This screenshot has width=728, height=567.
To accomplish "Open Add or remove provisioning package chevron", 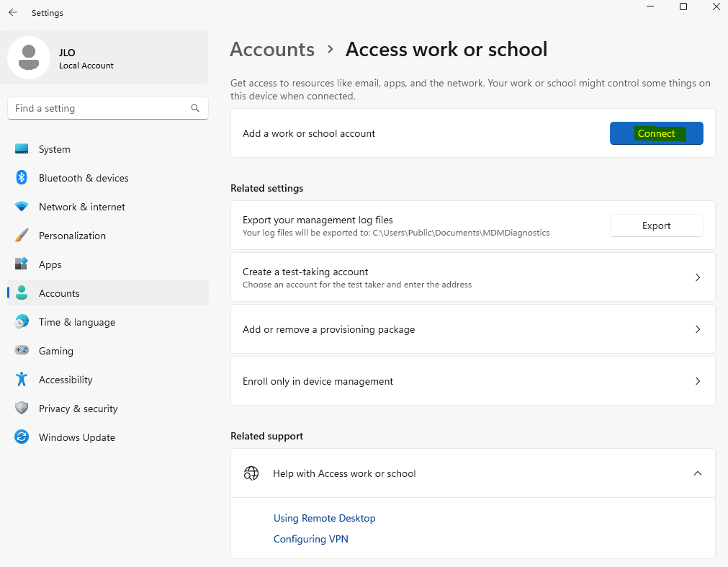I will pos(697,329).
